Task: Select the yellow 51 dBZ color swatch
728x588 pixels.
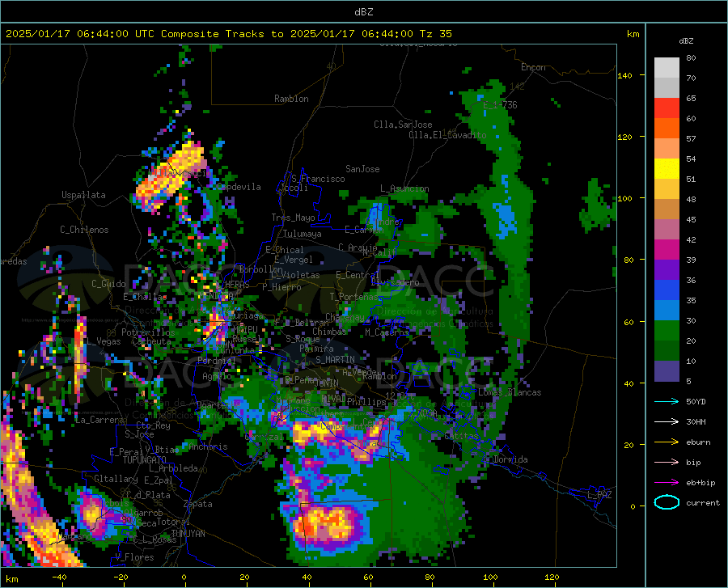Action: click(667, 169)
